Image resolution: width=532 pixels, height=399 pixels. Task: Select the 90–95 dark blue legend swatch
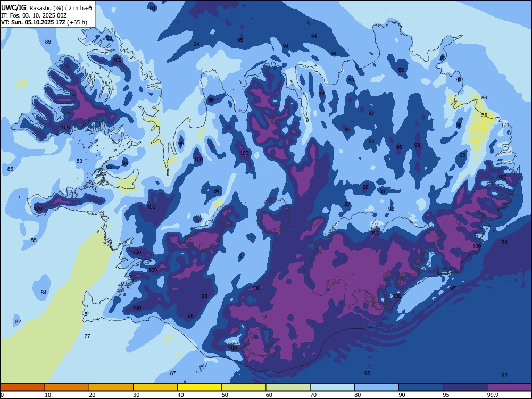[x=421, y=387]
